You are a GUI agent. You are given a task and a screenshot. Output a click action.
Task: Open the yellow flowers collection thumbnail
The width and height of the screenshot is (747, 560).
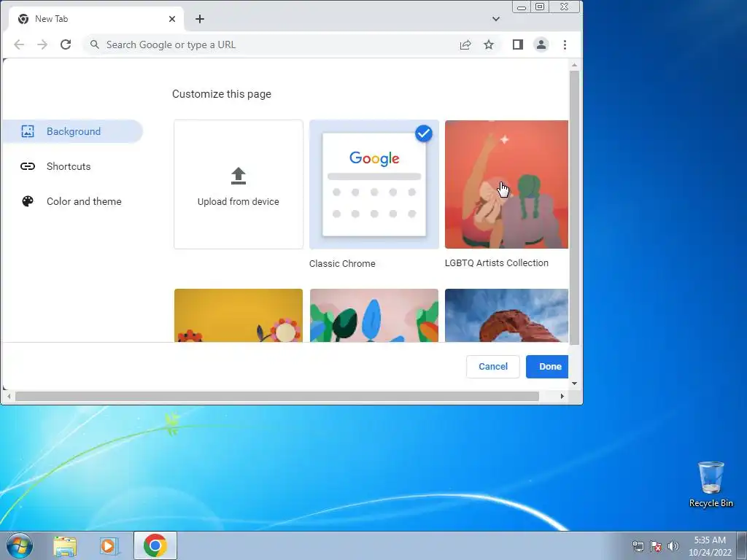click(x=239, y=315)
